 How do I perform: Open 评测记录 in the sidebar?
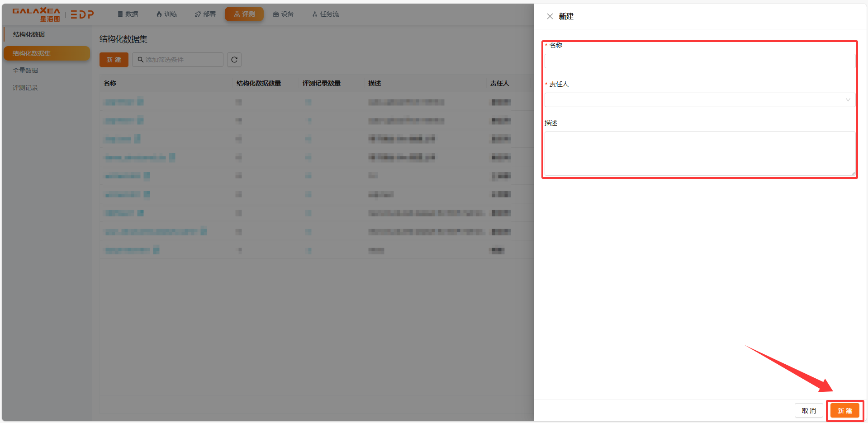(25, 88)
